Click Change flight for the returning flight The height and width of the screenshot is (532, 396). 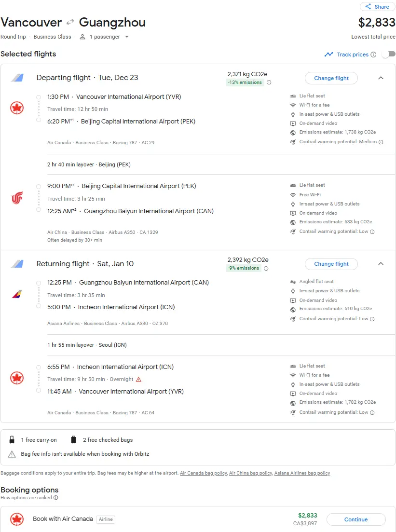pyautogui.click(x=331, y=264)
